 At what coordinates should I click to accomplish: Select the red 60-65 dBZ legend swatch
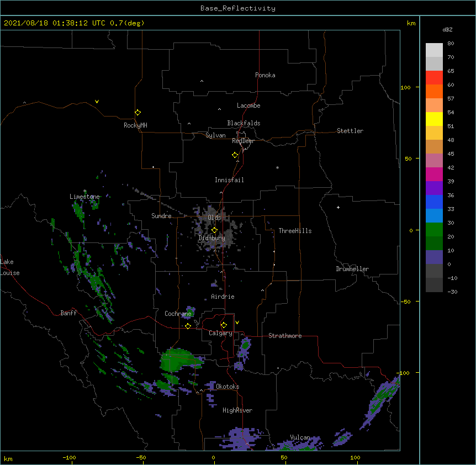[434, 77]
